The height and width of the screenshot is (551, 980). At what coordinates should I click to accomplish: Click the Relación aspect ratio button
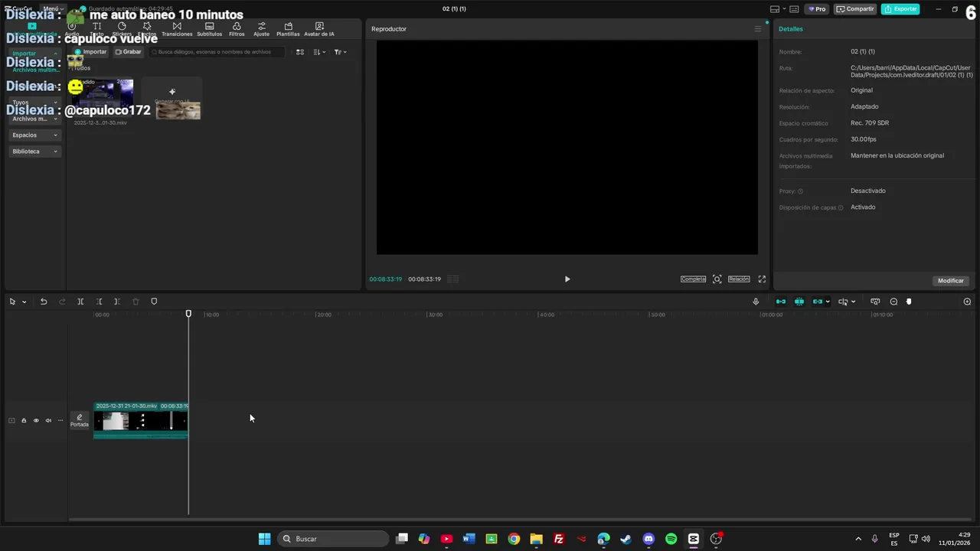739,279
